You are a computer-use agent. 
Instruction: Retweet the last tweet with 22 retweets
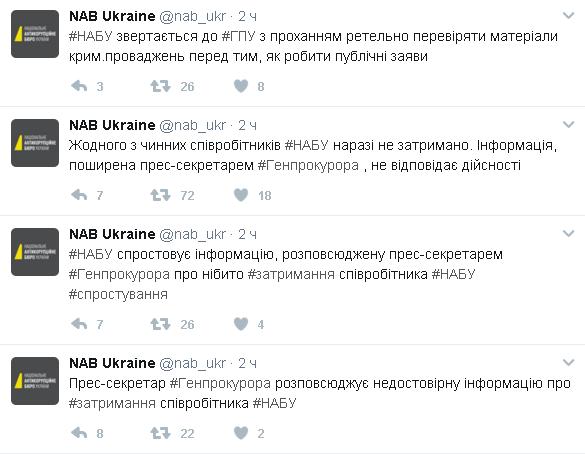[160, 433]
